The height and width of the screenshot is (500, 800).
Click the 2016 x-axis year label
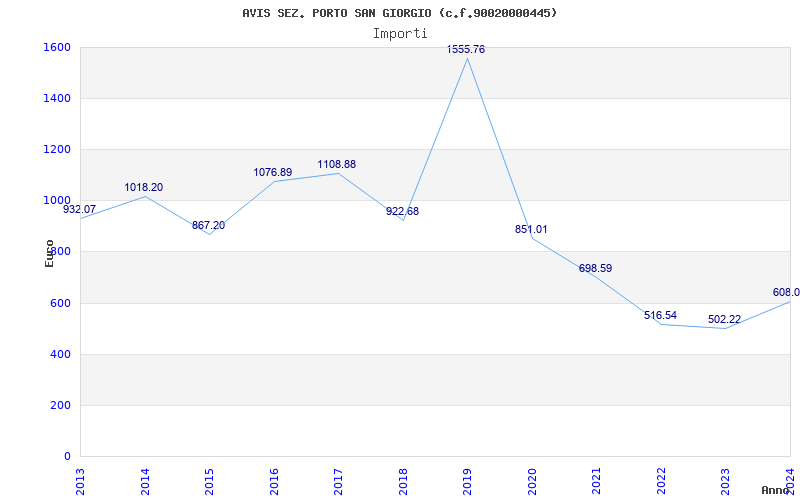point(274,482)
